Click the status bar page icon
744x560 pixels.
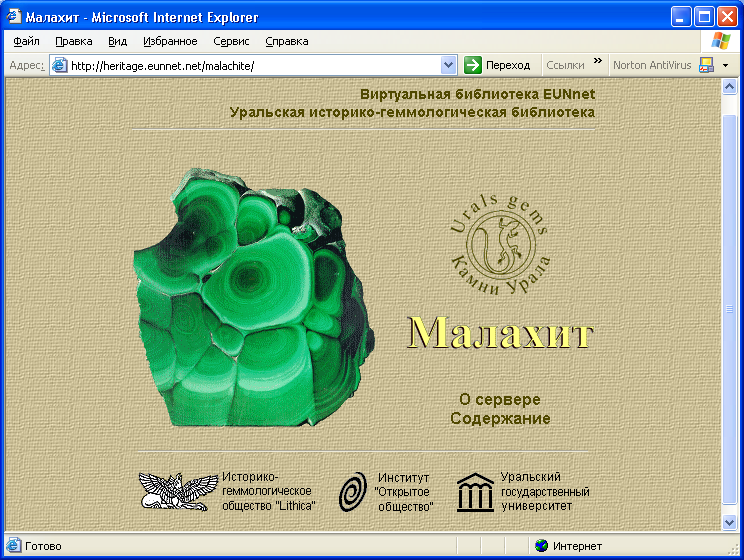pyautogui.click(x=13, y=546)
